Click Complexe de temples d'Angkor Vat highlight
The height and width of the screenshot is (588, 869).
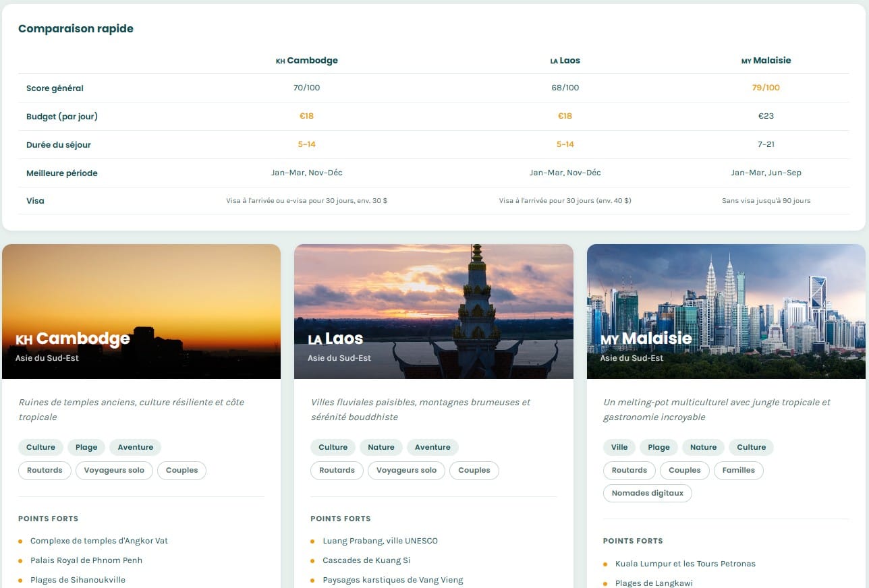99,541
